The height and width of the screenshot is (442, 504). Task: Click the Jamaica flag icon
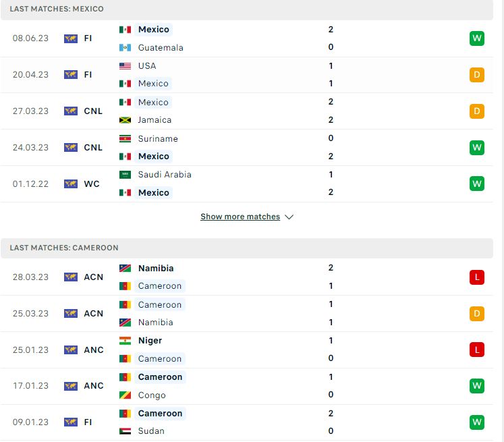point(125,120)
